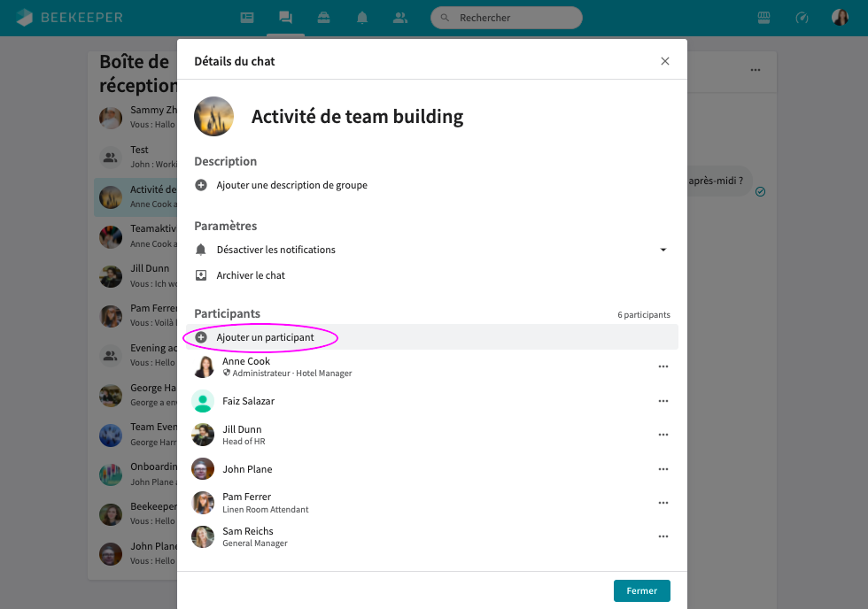868x609 pixels.
Task: Click the archive icon beside Archiver le chat
Action: point(201,275)
